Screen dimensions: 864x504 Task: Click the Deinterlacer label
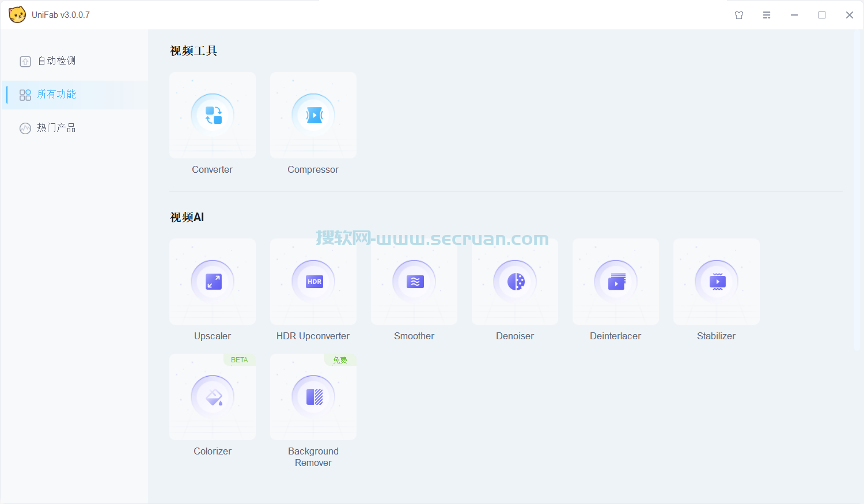615,336
